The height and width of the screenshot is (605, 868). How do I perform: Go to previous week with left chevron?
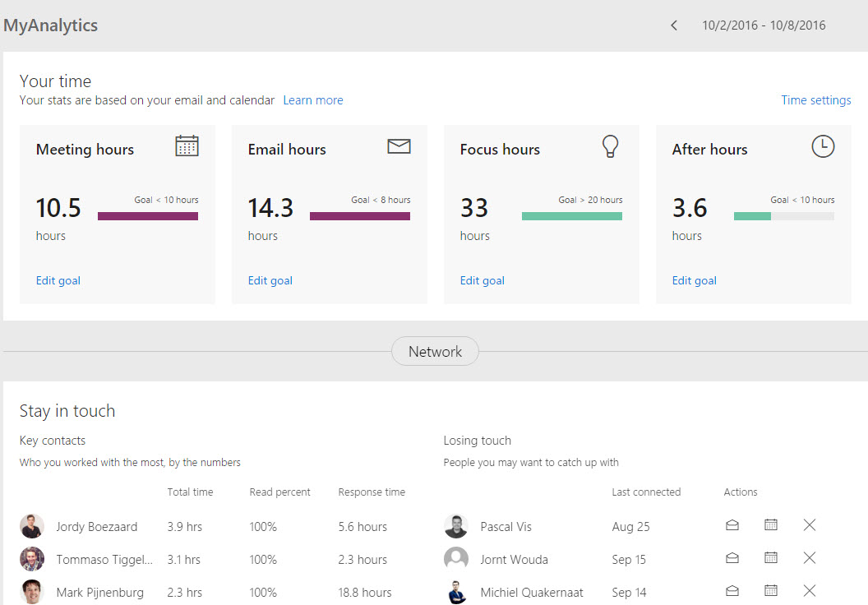click(674, 25)
